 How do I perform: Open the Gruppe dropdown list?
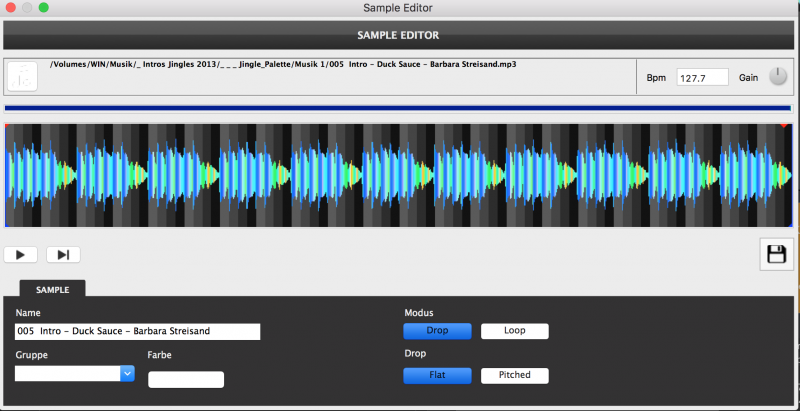[x=127, y=373]
